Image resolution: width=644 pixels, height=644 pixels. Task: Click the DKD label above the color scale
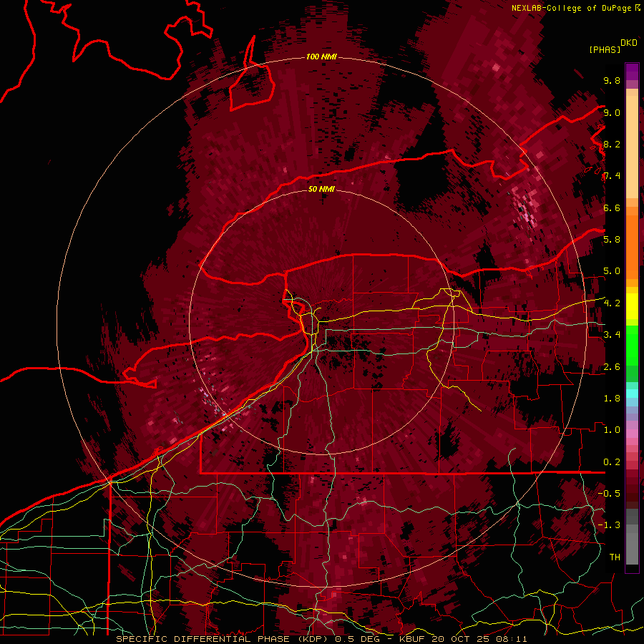(629, 43)
